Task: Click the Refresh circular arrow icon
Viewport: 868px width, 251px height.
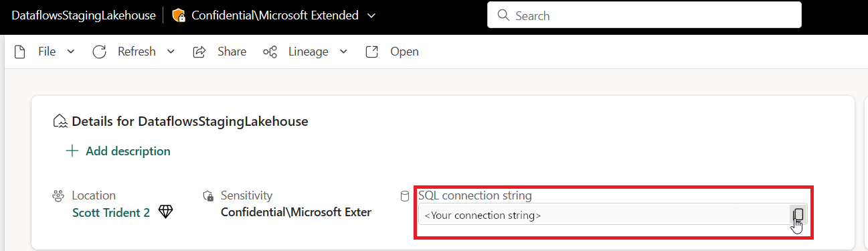Action: 100,52
